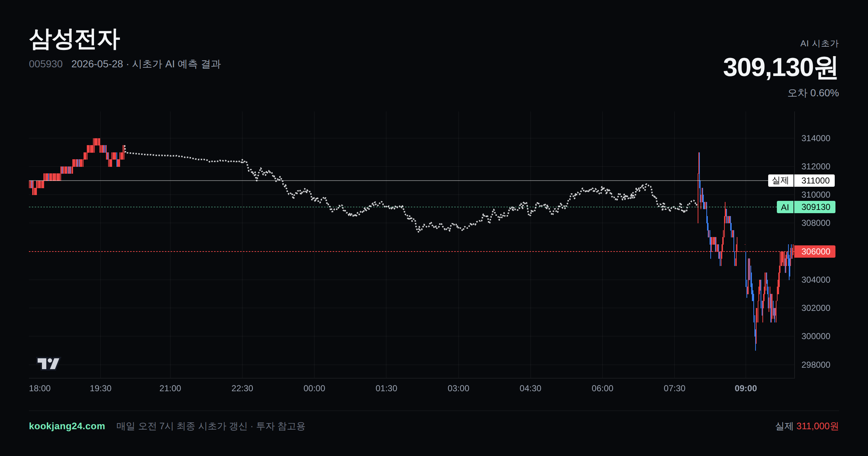Screen dimensions: 868x456
Task: Click the 04:30 time axis label
Action: 531,388
